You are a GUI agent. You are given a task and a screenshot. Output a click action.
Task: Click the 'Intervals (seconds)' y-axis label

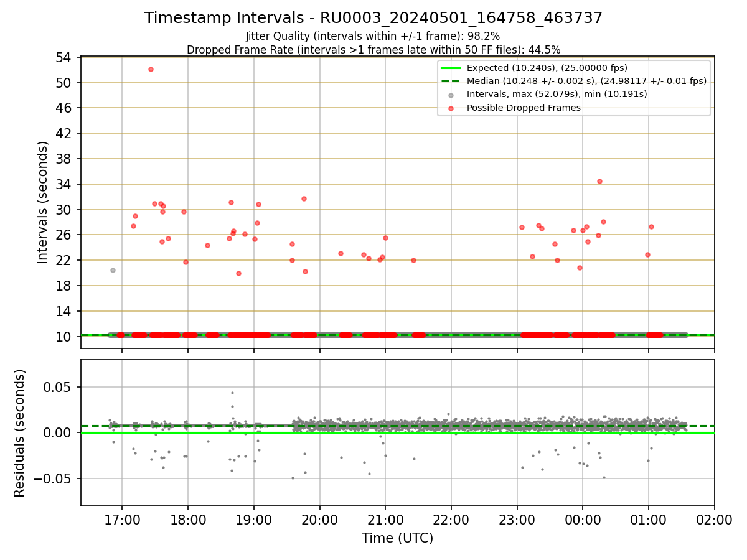point(42,202)
